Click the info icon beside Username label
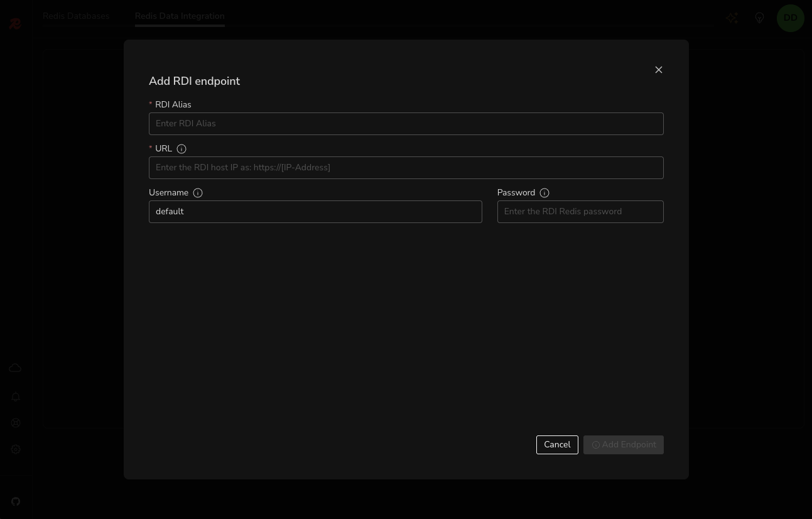This screenshot has width=812, height=519. [198, 193]
